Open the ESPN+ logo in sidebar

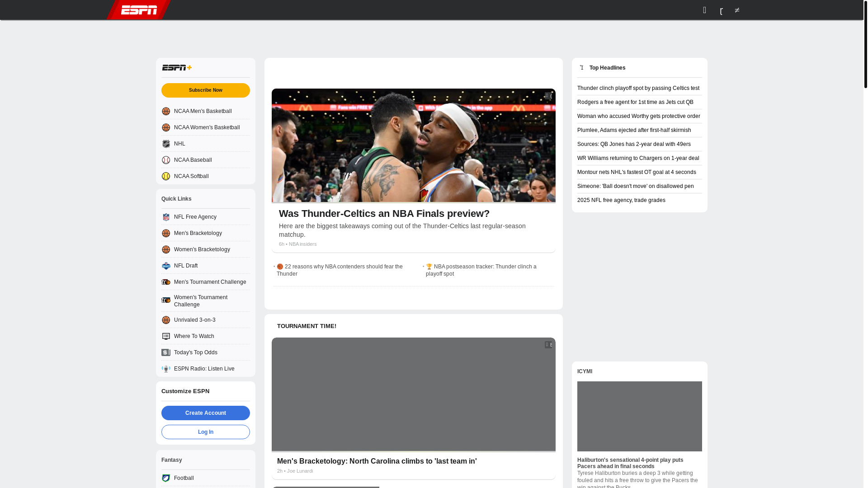(177, 68)
